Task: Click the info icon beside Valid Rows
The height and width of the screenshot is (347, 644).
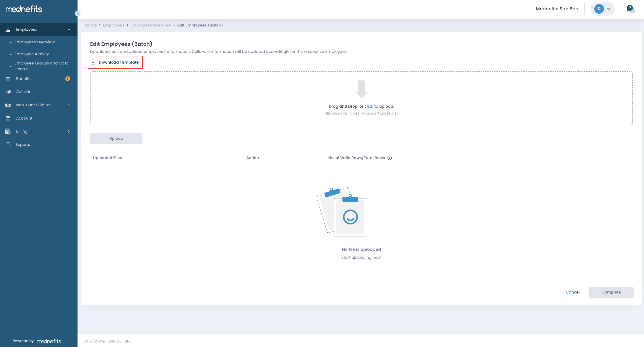Action: pyautogui.click(x=389, y=158)
